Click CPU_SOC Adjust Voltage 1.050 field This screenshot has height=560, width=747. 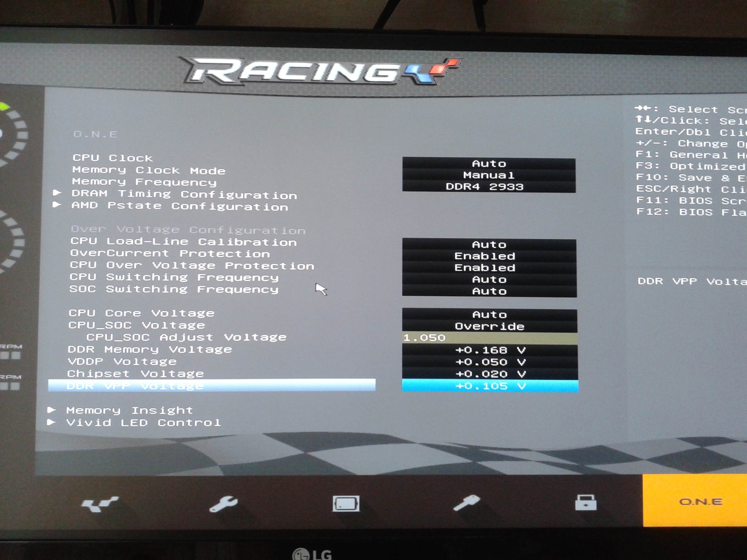489,338
